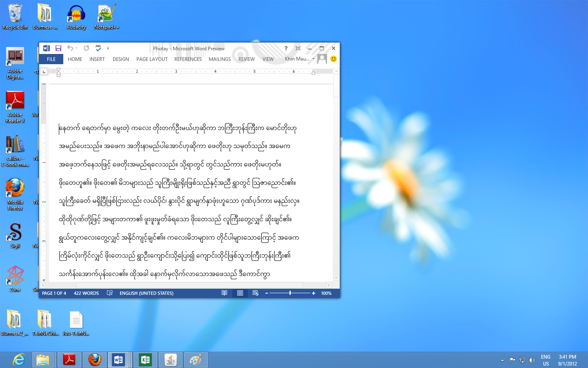588x368 pixels.
Task: Expand Customize Quick Access Toolbar menu
Action: (108, 48)
